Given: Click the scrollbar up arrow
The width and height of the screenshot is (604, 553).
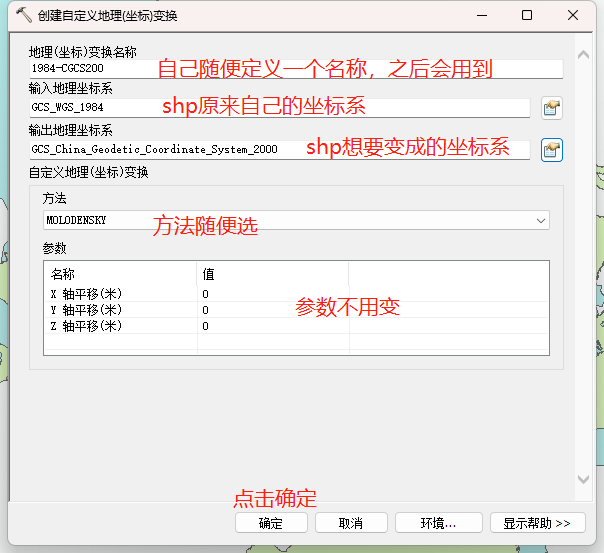Looking at the screenshot, I should point(583,55).
